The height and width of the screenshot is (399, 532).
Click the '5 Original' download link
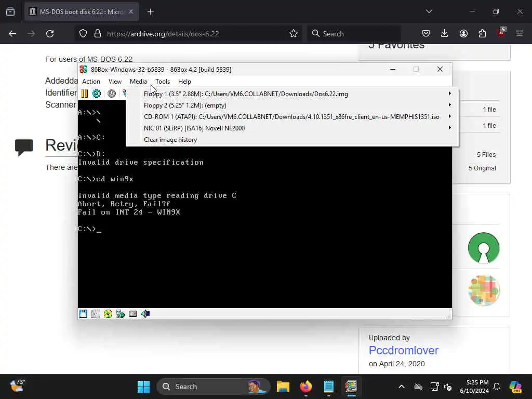pos(482,168)
